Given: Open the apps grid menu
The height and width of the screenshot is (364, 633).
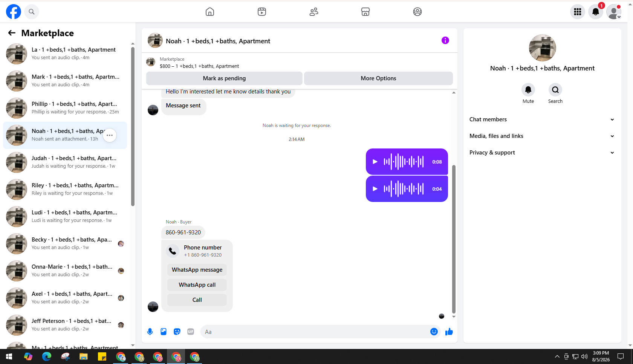Looking at the screenshot, I should pyautogui.click(x=578, y=12).
